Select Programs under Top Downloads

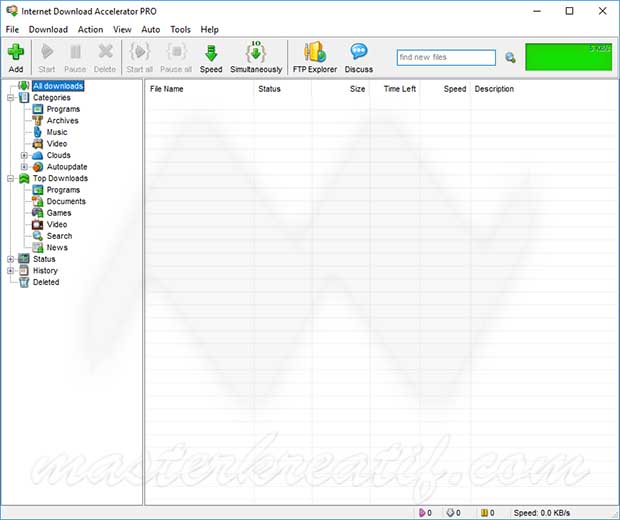[63, 189]
